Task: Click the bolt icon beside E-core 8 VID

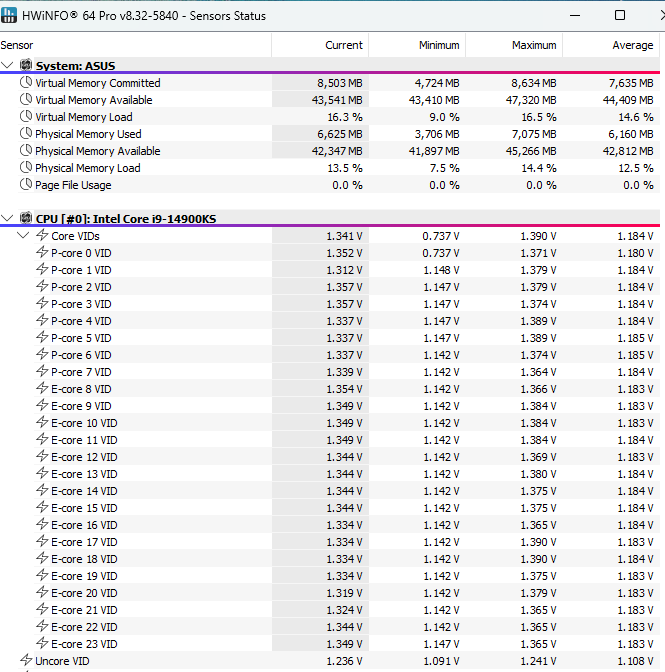Action: [x=42, y=388]
